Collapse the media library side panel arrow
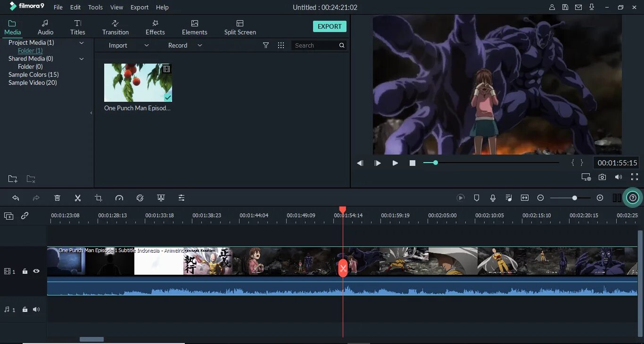This screenshot has width=644, height=344. click(91, 113)
